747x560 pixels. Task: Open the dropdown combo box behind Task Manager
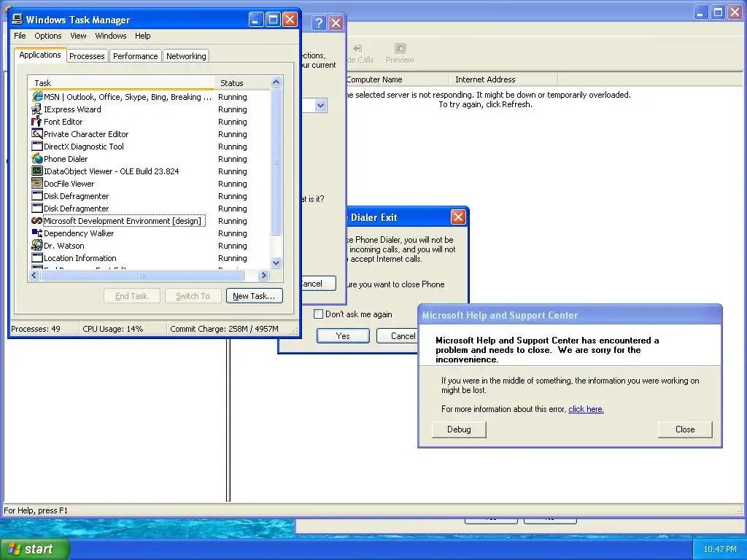pyautogui.click(x=321, y=105)
